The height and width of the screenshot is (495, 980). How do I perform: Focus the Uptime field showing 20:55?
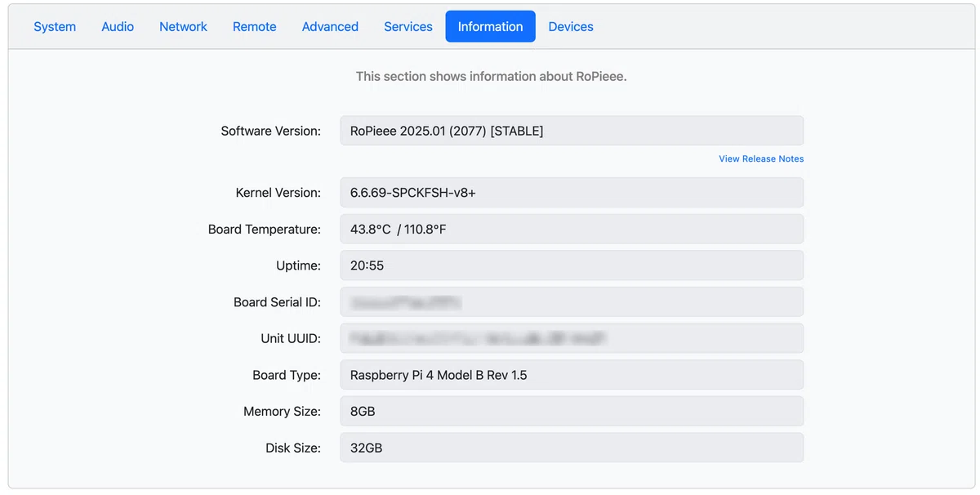(572, 265)
